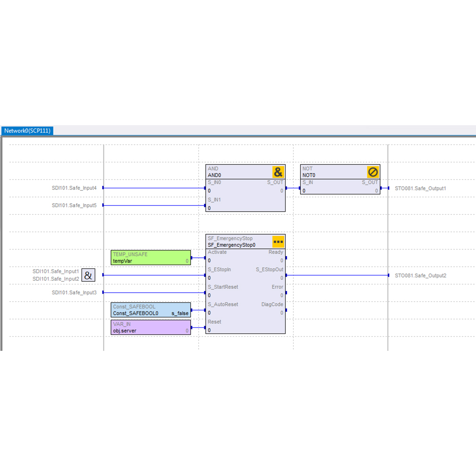Screen dimensions: 476x476
Task: Click the S_IN1 port on AND0
Action: tap(214, 200)
